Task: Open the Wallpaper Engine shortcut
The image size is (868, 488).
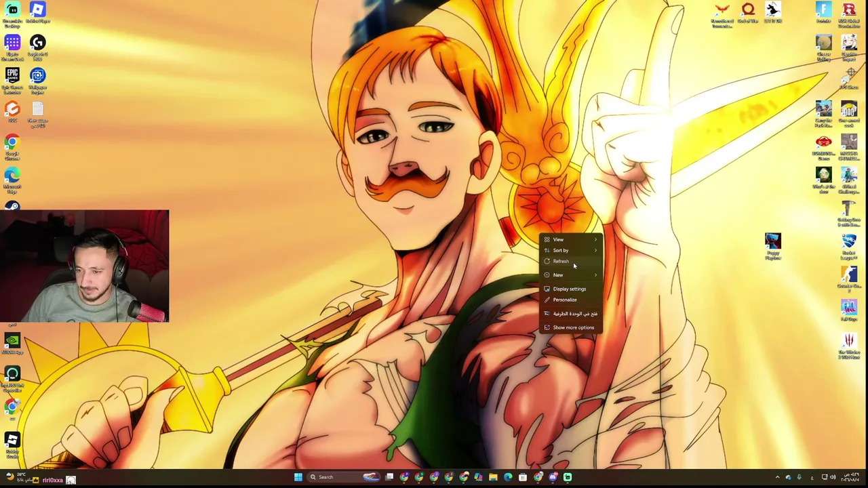Action: click(x=37, y=80)
